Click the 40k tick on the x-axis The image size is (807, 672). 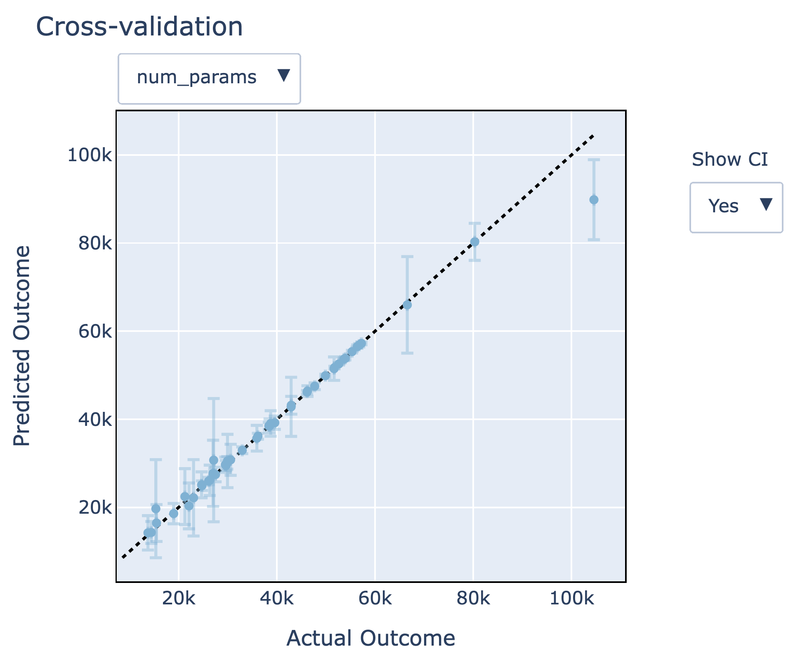pyautogui.click(x=277, y=599)
